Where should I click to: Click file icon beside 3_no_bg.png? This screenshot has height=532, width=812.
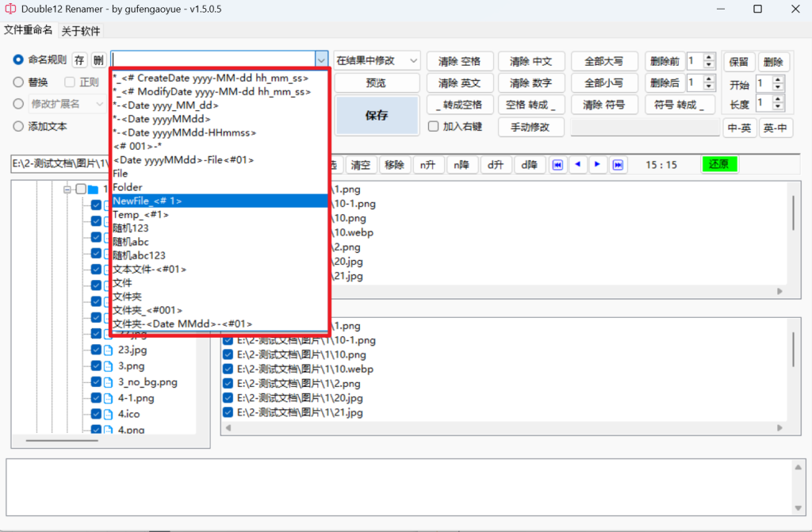pos(108,382)
